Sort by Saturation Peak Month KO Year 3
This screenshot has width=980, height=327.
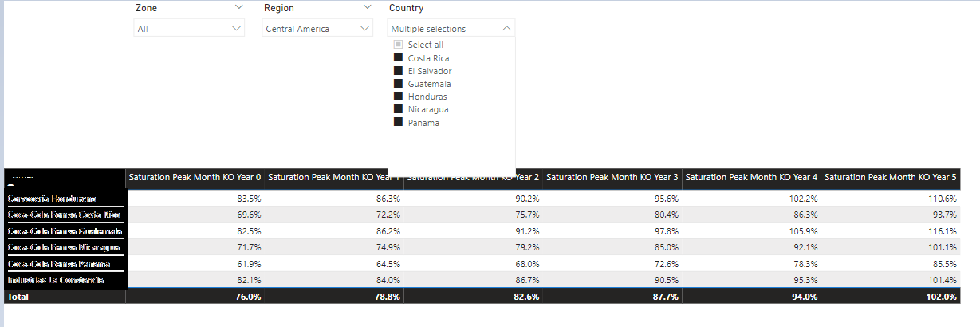pyautogui.click(x=612, y=177)
